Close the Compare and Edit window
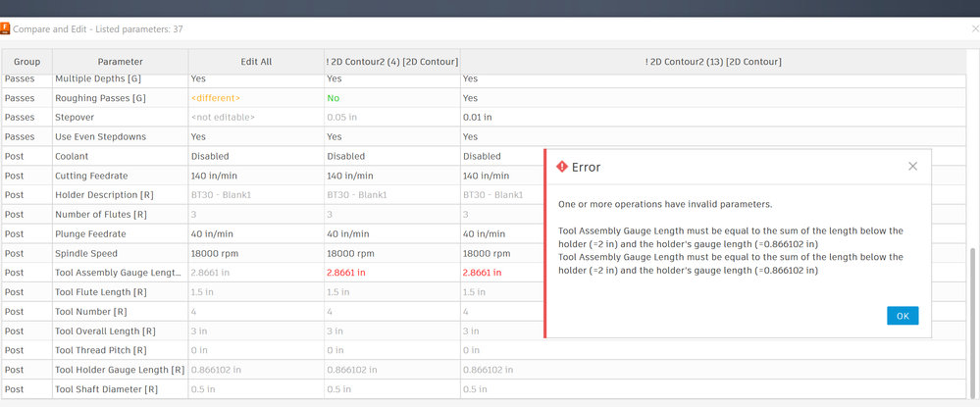Viewport: 980px width, 407px height. pos(975,28)
